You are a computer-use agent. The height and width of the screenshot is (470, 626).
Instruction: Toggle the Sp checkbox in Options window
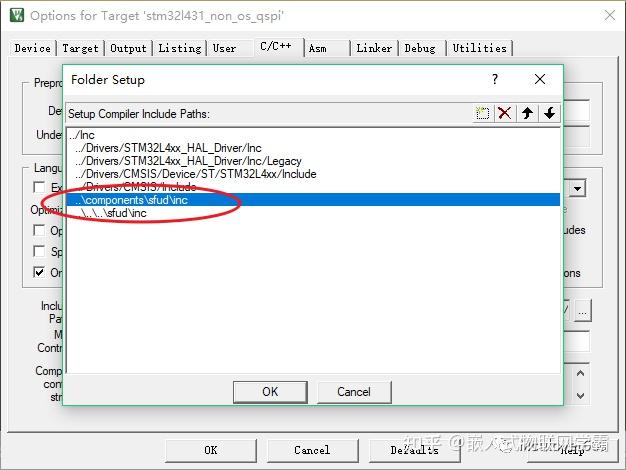click(x=39, y=251)
